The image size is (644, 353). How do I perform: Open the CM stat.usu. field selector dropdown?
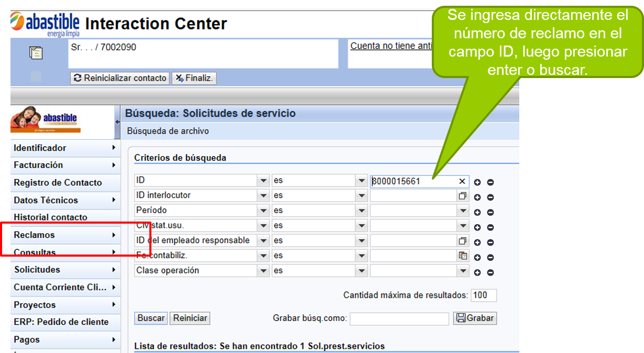(263, 226)
